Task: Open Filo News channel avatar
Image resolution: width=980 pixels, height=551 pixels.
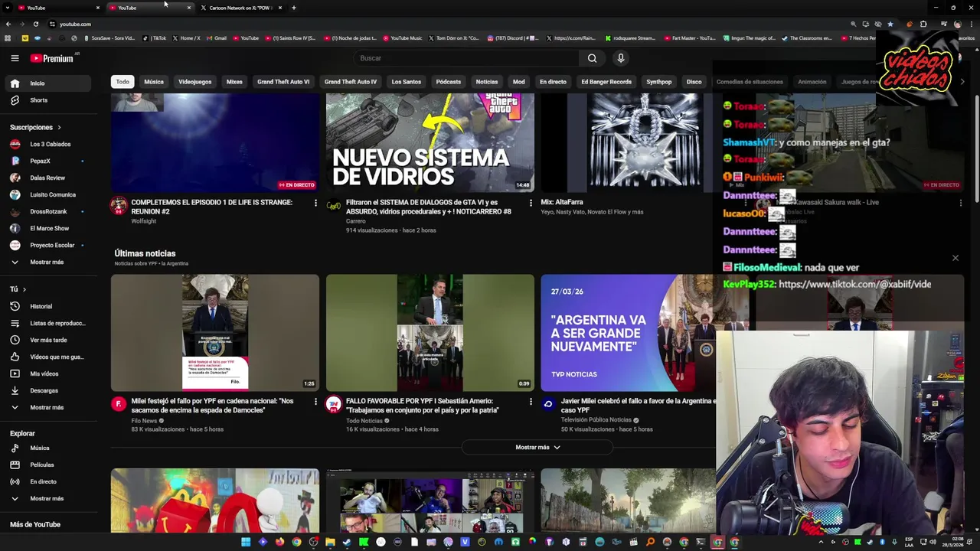Action: point(119,404)
